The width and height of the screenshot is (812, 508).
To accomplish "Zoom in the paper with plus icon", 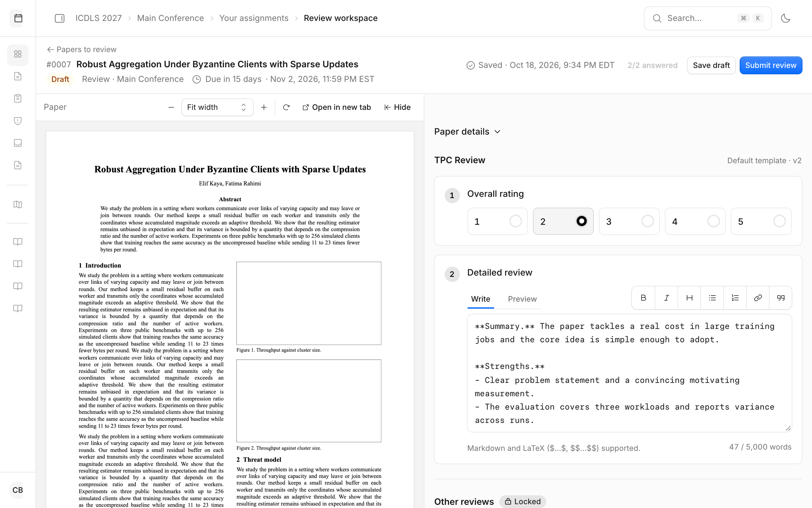I will [264, 107].
